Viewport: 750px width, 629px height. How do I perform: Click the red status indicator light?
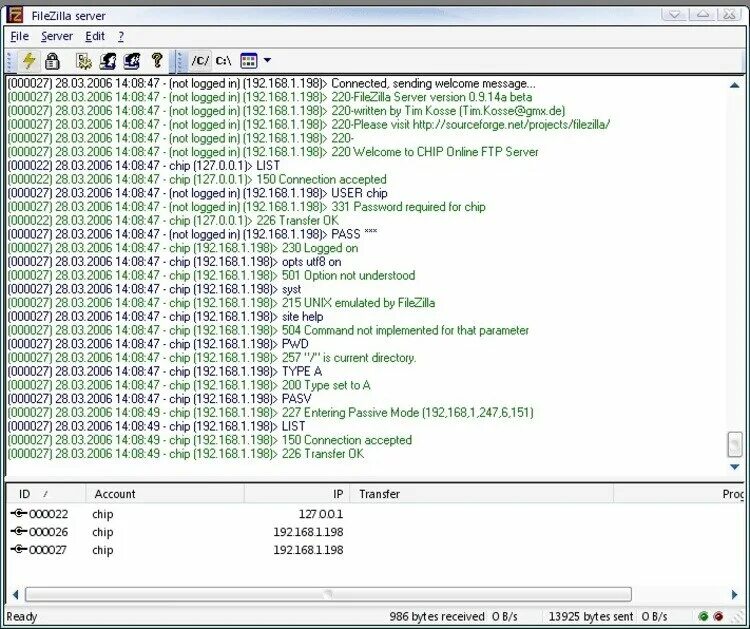point(718,616)
